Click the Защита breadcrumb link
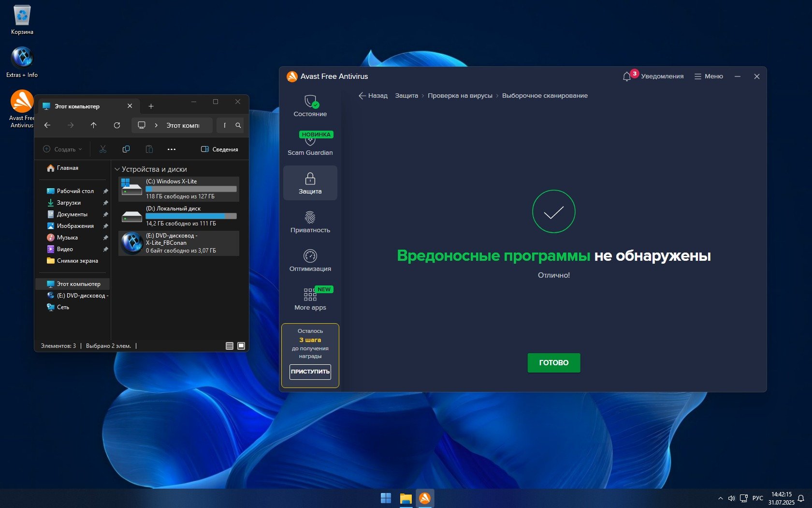The height and width of the screenshot is (508, 812). point(406,96)
